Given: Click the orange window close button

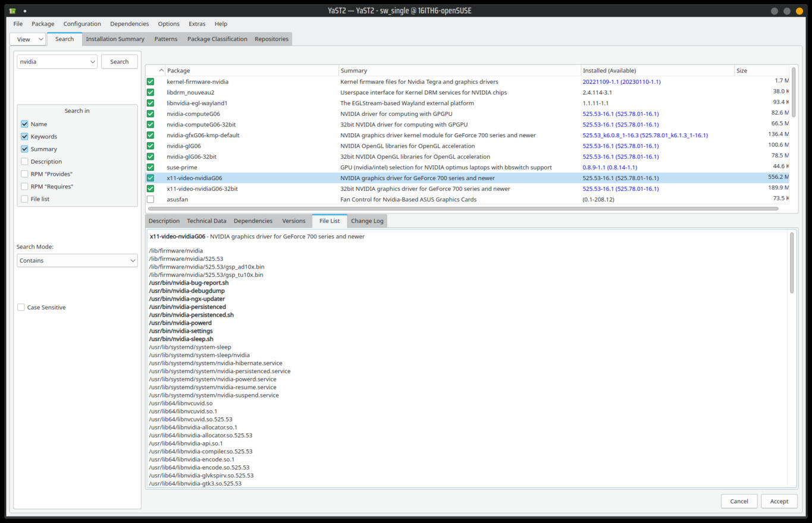Looking at the screenshot, I should (799, 11).
